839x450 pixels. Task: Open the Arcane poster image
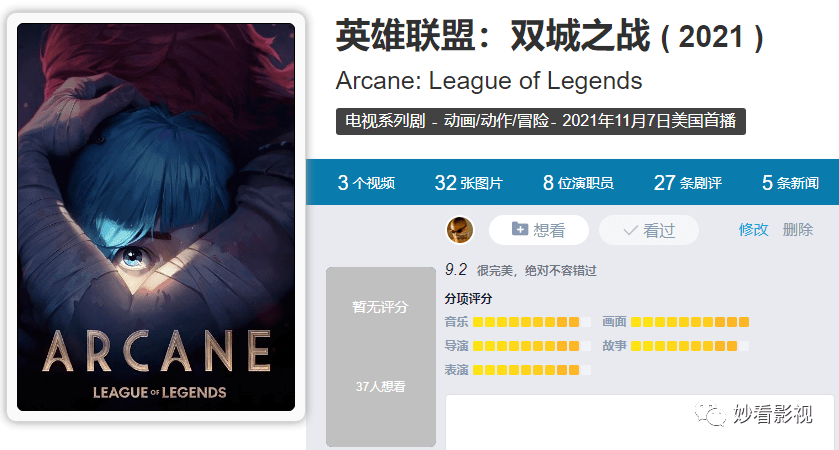[156, 217]
